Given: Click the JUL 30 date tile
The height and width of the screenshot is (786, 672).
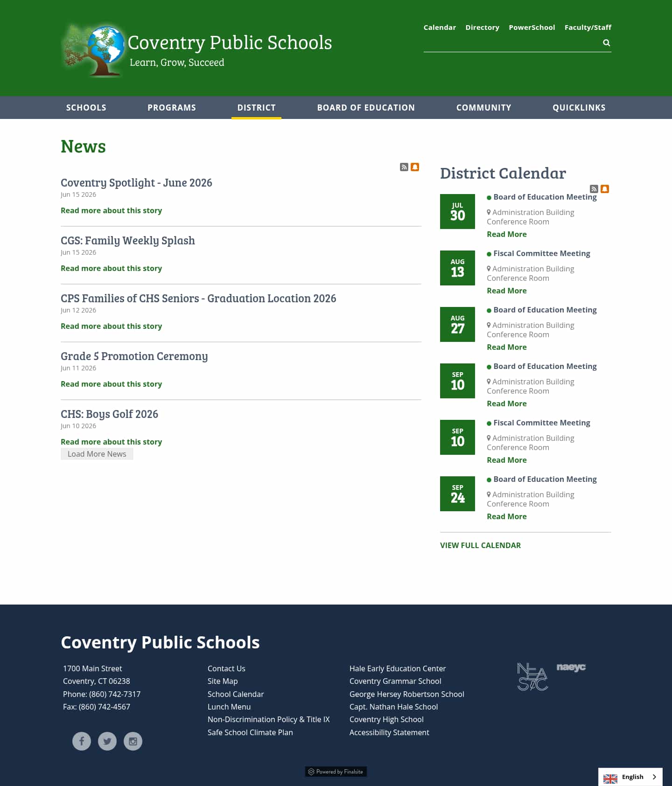Looking at the screenshot, I should click(x=457, y=211).
